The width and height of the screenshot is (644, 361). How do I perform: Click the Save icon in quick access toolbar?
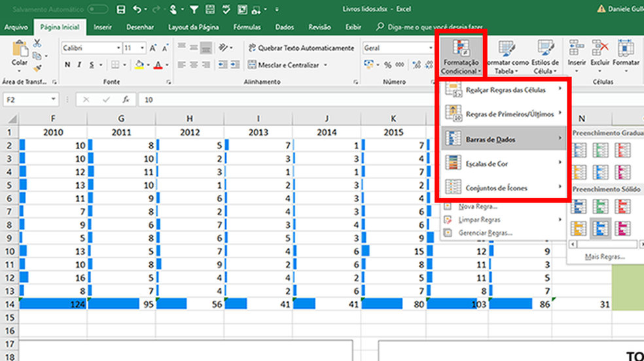[x=120, y=10]
